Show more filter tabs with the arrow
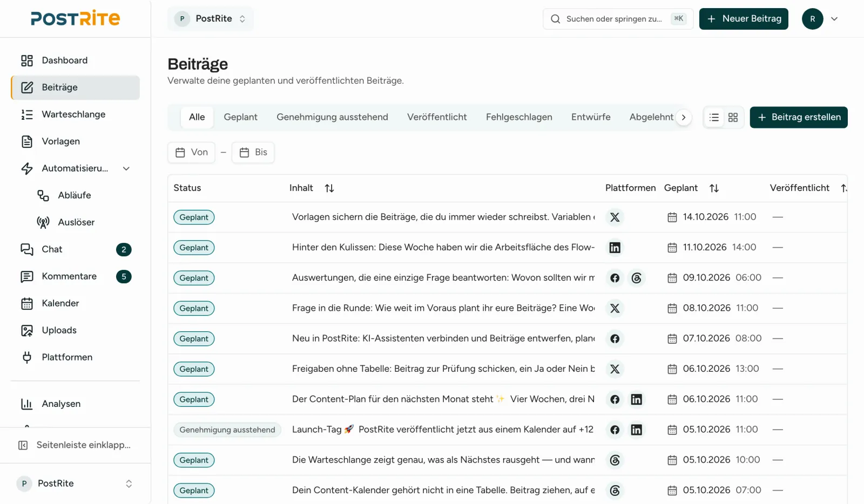The image size is (864, 504). (684, 118)
